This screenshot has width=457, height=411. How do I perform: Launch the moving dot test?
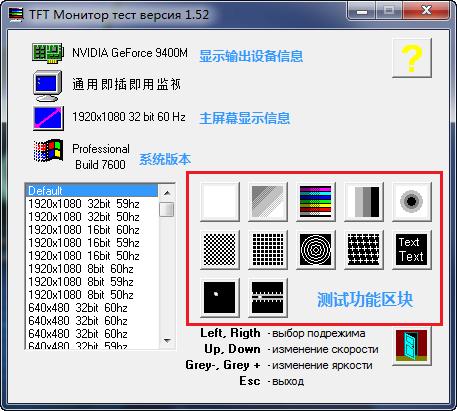click(220, 298)
